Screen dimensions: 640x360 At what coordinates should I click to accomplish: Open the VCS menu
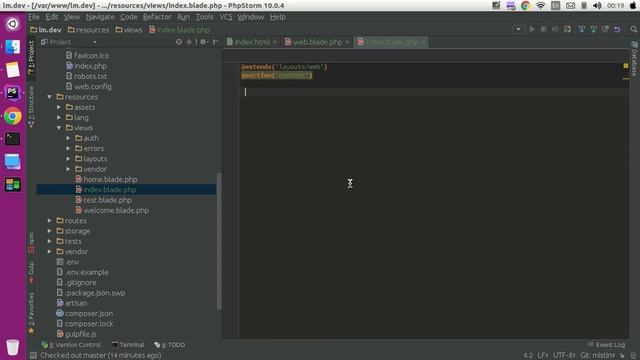click(x=226, y=17)
